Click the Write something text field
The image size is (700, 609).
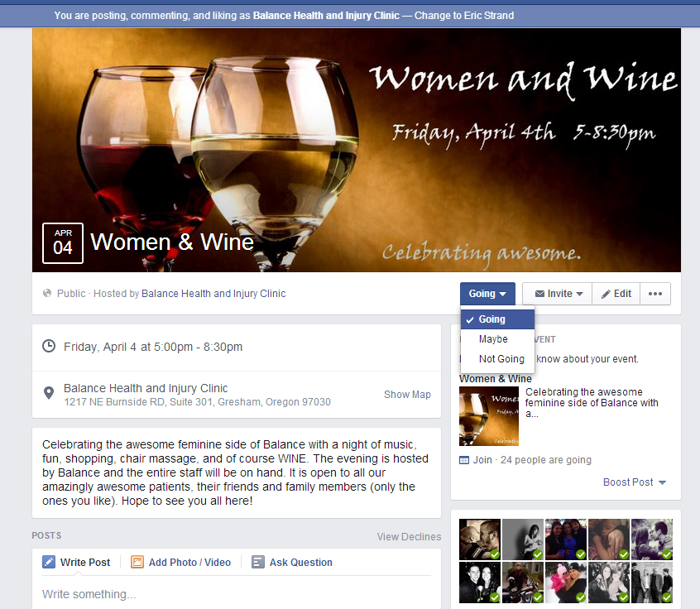(x=237, y=594)
